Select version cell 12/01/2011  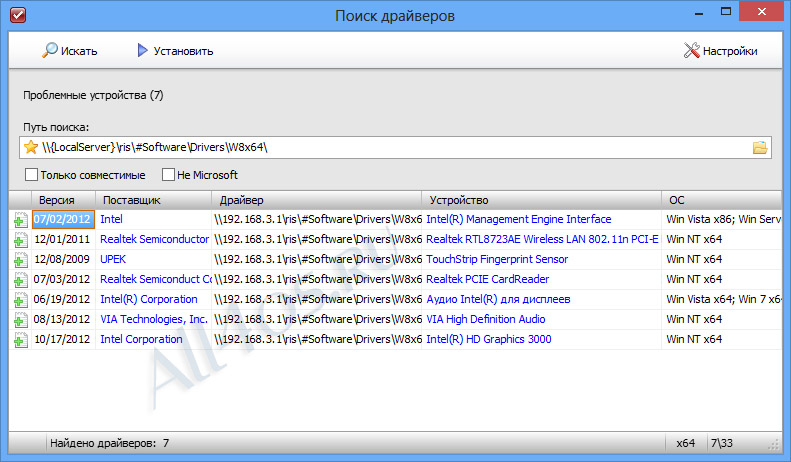[x=62, y=239]
